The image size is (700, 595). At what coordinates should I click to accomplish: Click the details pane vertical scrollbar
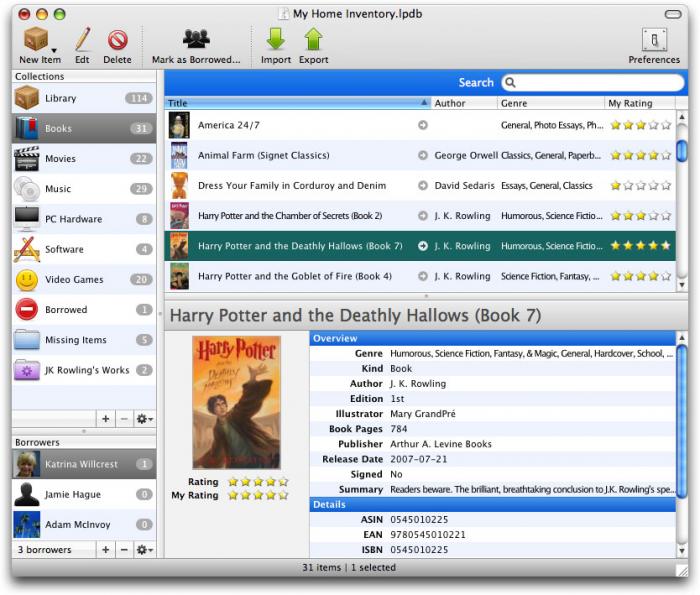[x=681, y=444]
